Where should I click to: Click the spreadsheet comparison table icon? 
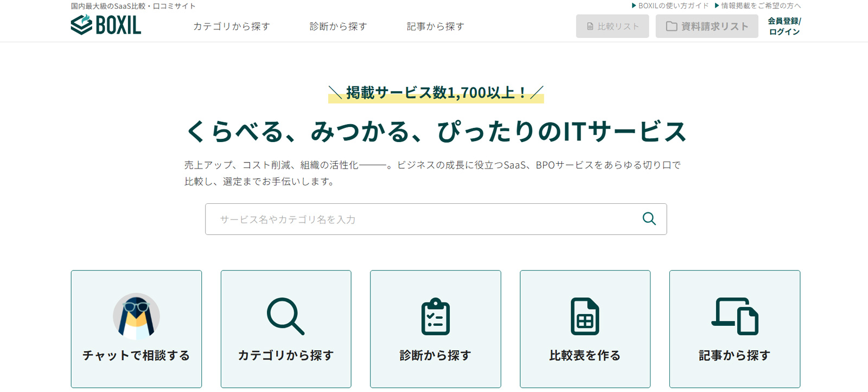tap(585, 316)
